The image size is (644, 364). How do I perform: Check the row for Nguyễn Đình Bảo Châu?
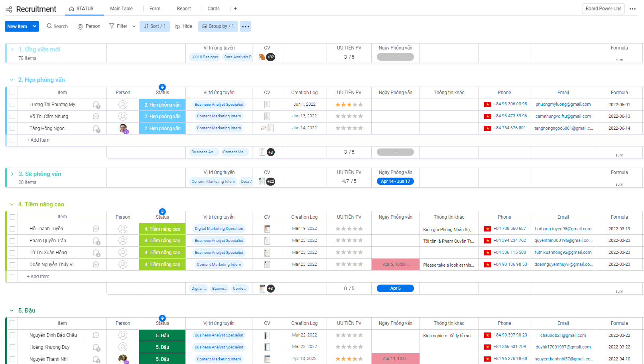(x=12, y=335)
